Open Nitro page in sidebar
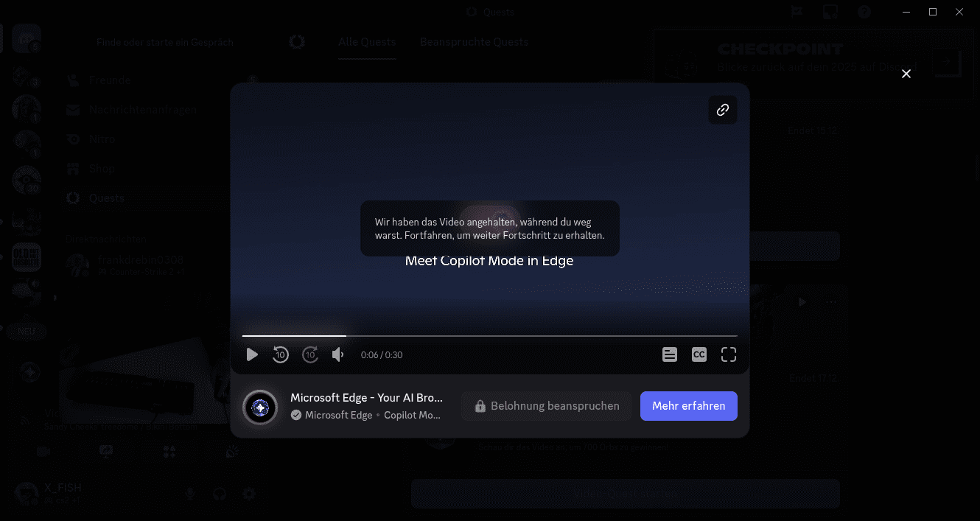The height and width of the screenshot is (521, 980). (161, 139)
